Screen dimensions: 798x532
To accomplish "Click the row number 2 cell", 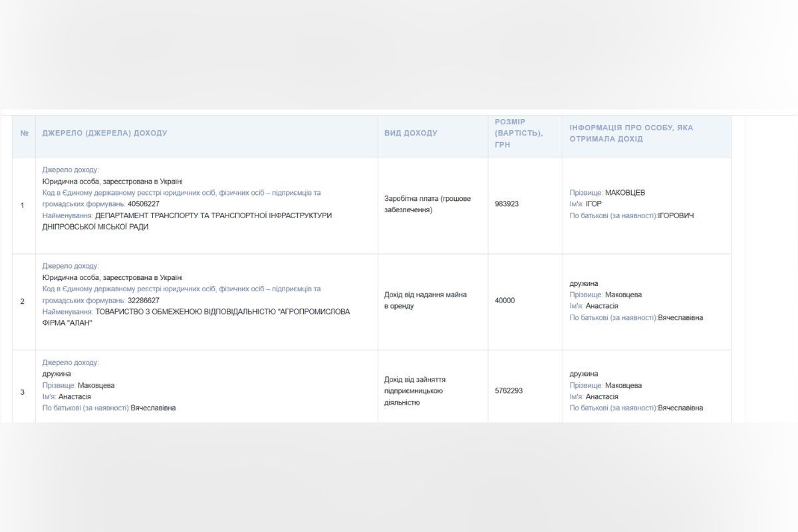I will (23, 302).
